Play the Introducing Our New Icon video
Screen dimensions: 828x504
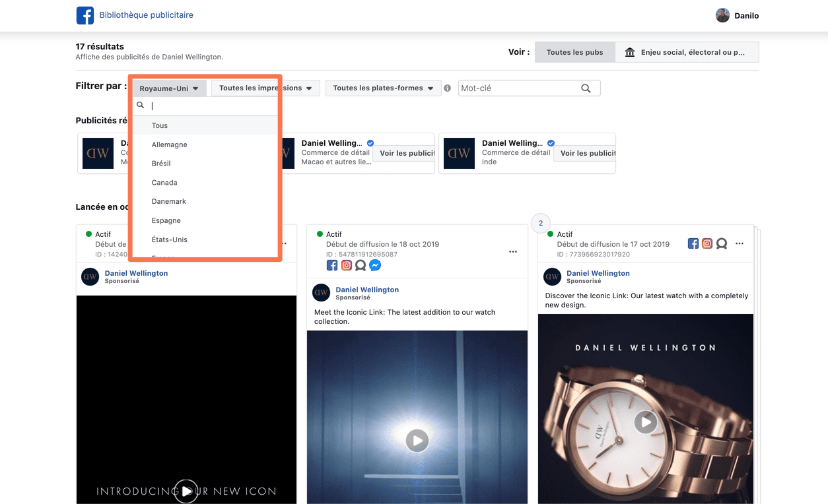click(x=187, y=491)
